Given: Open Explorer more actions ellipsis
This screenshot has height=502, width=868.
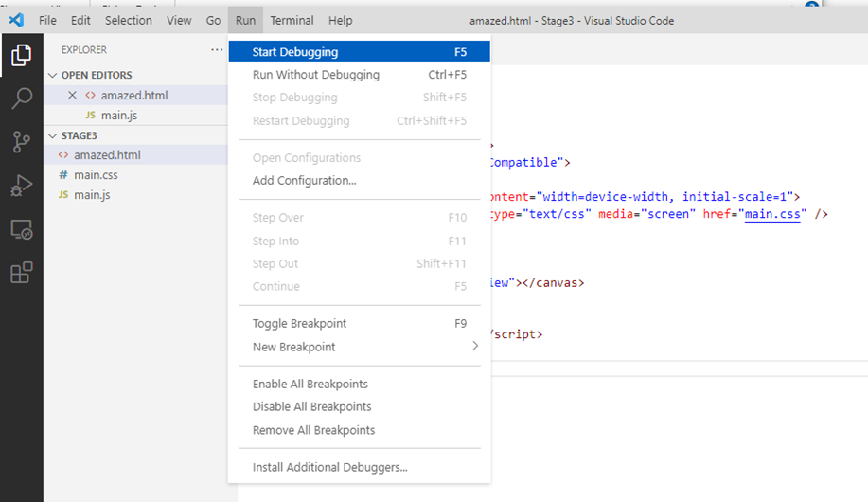Looking at the screenshot, I should pyautogui.click(x=217, y=50).
